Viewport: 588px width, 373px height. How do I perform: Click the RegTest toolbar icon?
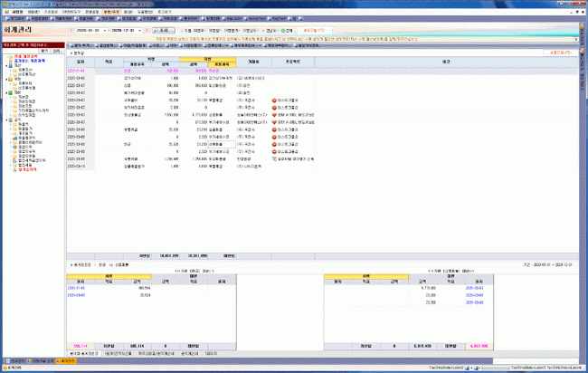[x=270, y=18]
